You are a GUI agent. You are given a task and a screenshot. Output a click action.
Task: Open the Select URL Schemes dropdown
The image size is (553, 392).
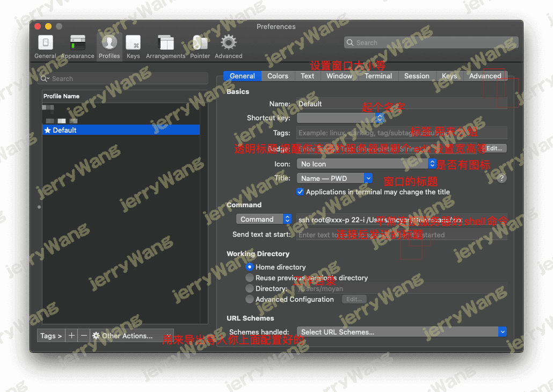click(x=401, y=332)
